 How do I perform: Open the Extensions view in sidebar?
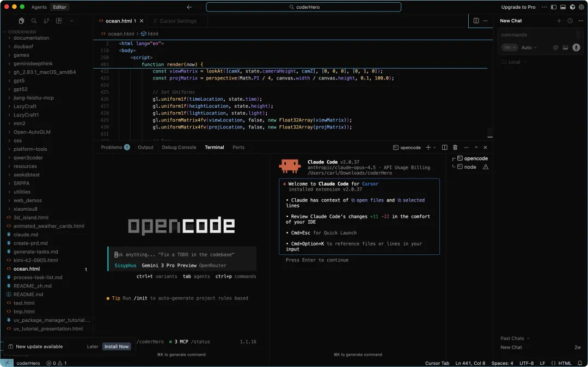click(59, 21)
